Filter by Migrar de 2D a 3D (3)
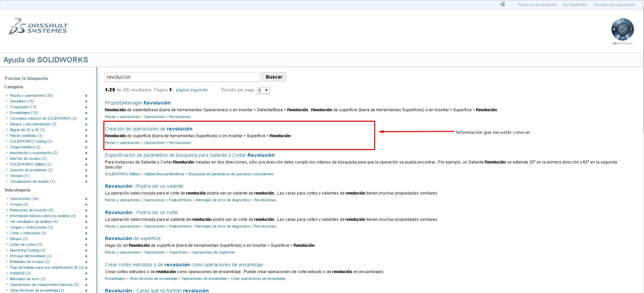This screenshot has width=644, height=293. [27, 130]
